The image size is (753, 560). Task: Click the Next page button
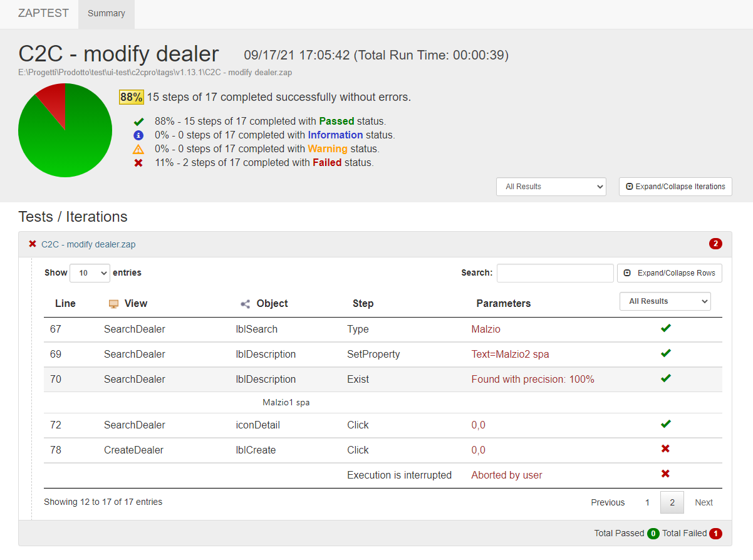tap(704, 502)
